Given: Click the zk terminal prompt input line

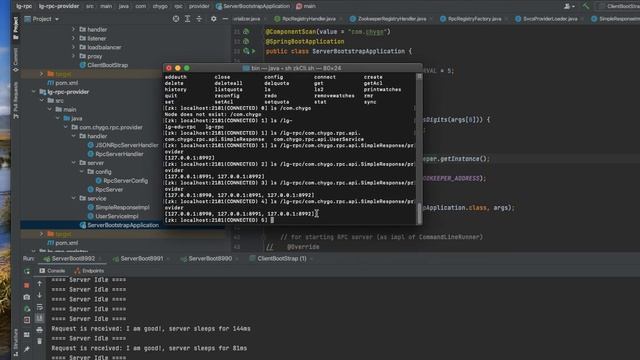Looking at the screenshot, I should coord(289,220).
